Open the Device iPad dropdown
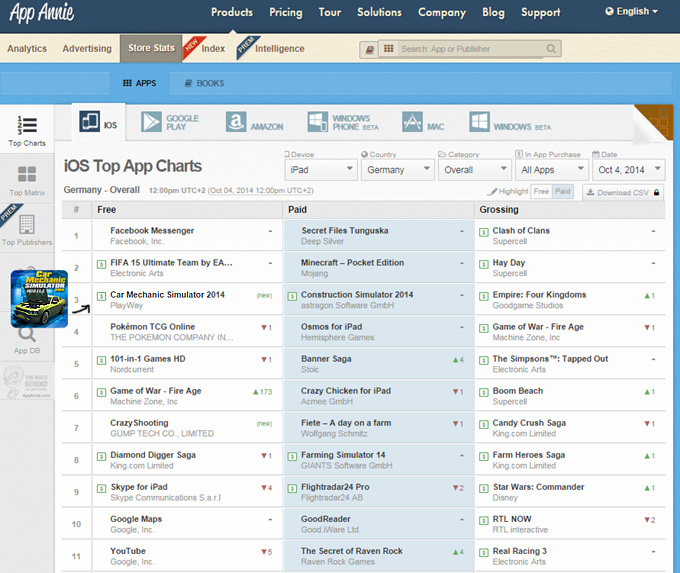680x573 pixels. [x=321, y=170]
